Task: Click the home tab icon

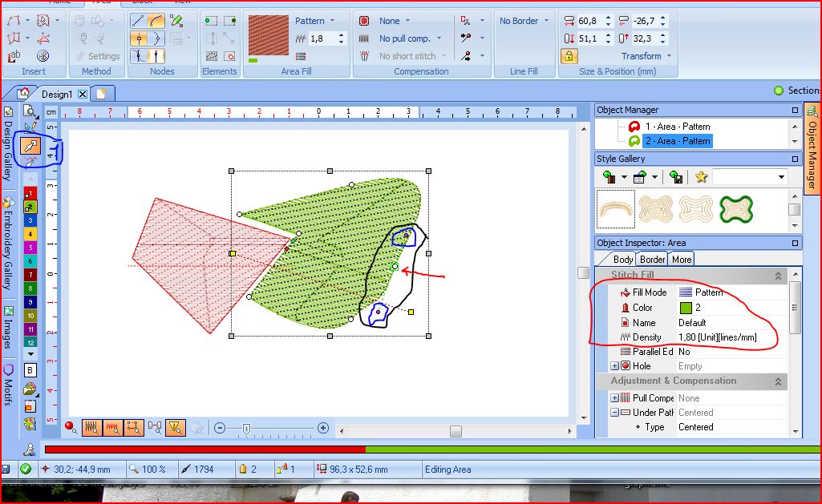Action: point(23,93)
